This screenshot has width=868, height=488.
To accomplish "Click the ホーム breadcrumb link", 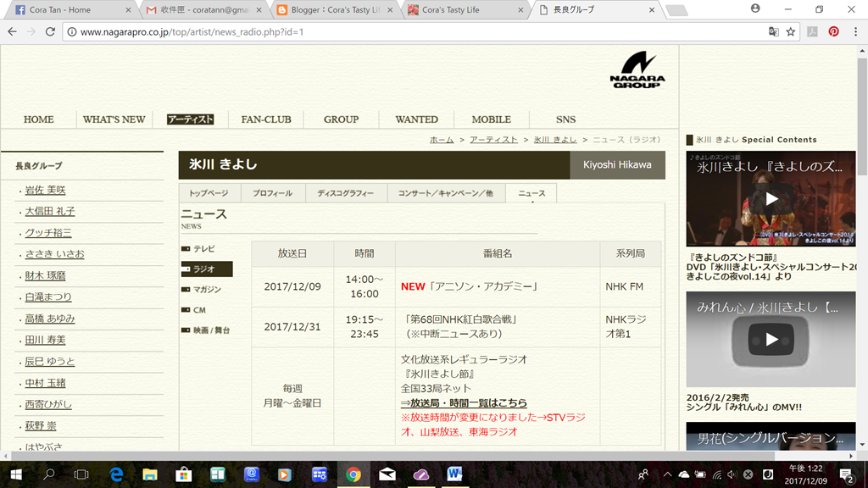I will [442, 140].
